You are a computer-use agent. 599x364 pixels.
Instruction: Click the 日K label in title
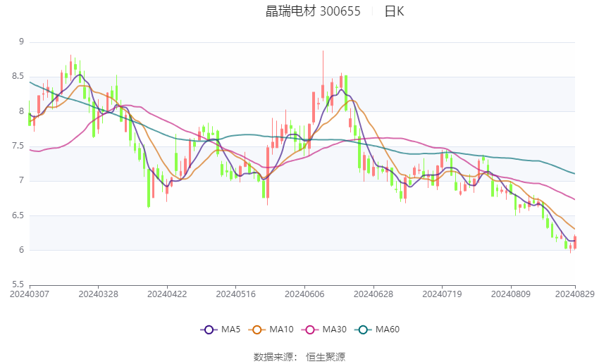pos(394,11)
